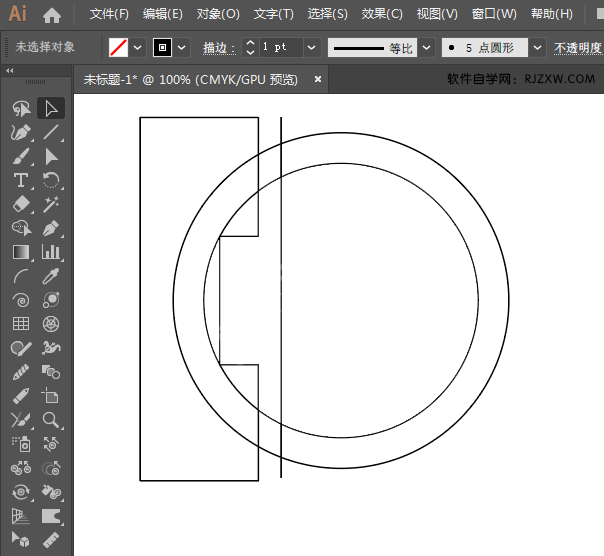
Task: Select the Column Graph tool
Action: click(51, 252)
